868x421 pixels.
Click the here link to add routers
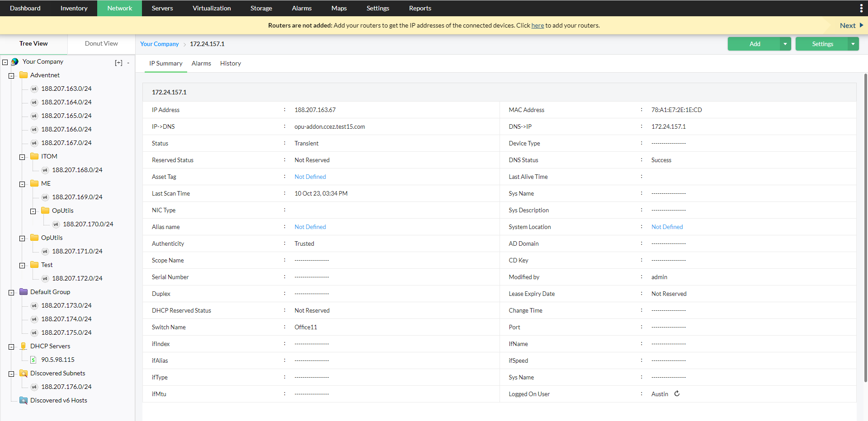[x=537, y=25]
